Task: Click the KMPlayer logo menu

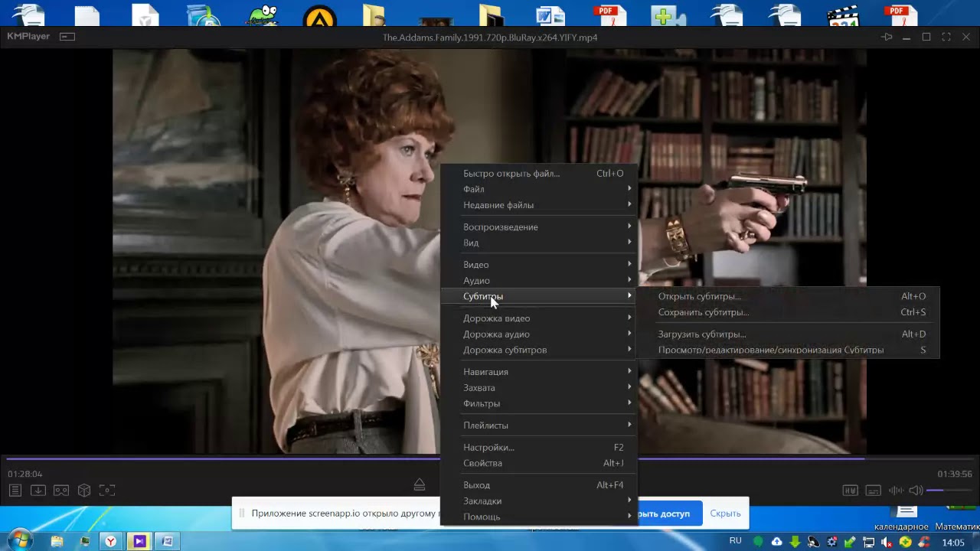Action: tap(27, 37)
